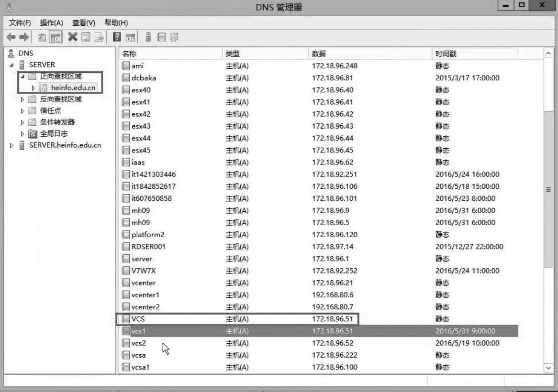Viewport: 558px width, 392px height.
Task: Click the IP 192.168.80.6 of vcenter1
Action: point(332,295)
